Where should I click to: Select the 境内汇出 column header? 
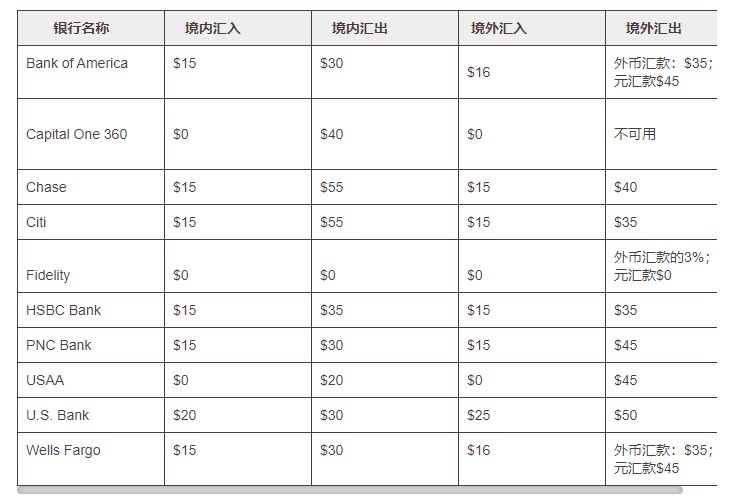pos(385,28)
